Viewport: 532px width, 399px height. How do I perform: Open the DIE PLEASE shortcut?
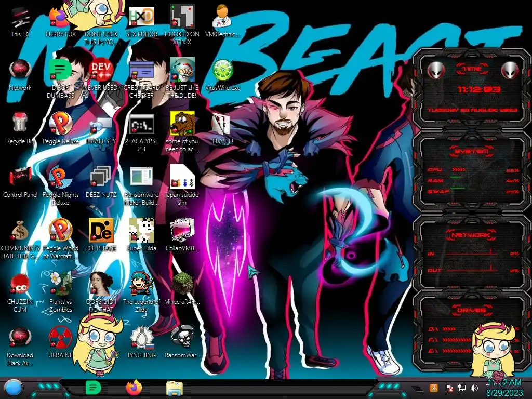tap(101, 230)
